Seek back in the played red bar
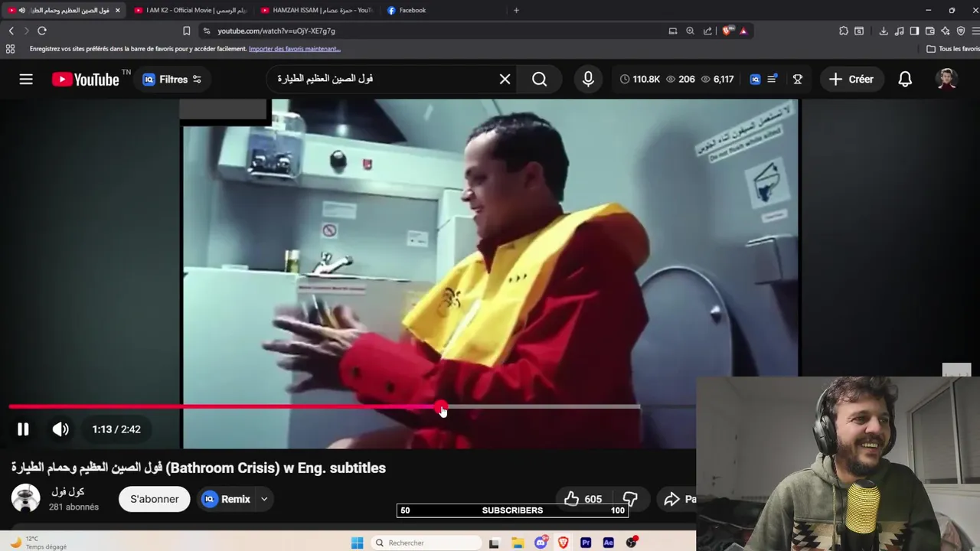The image size is (980, 551). point(222,407)
